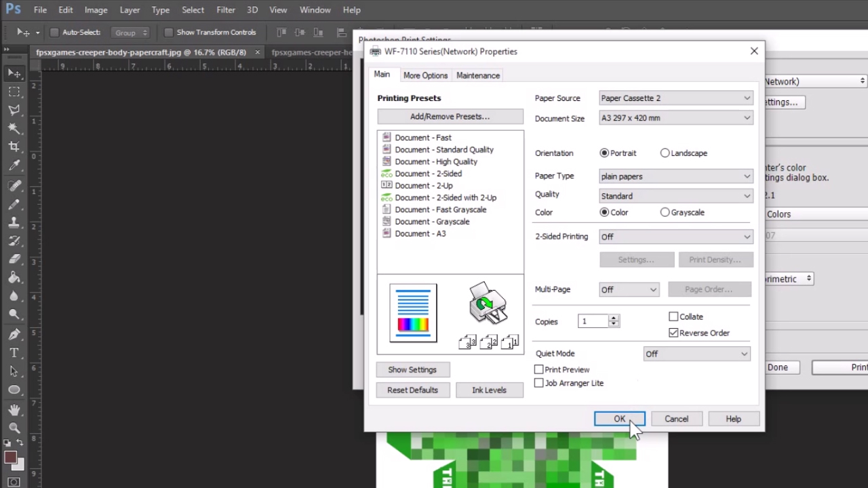
Task: Open the 2-Sided Printing dropdown
Action: 675,237
